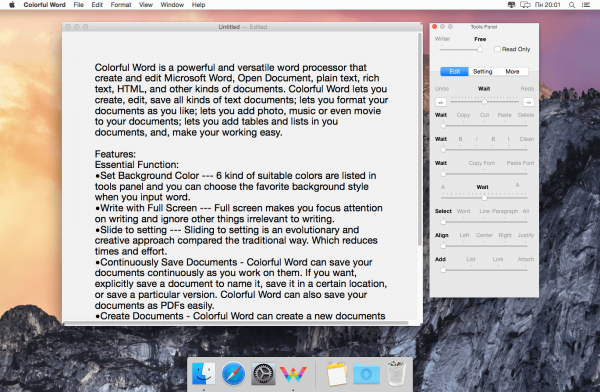The image size is (600, 392).
Task: Click the Delete label in Tools Panel
Action: pos(526,115)
